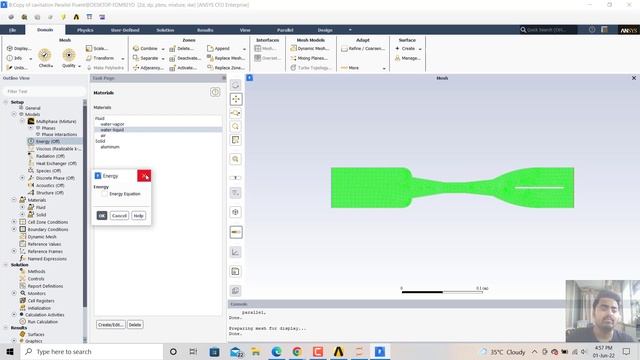This screenshot has width=640, height=360.
Task: Switch to the Solution ribbon tab
Action: coord(165,30)
